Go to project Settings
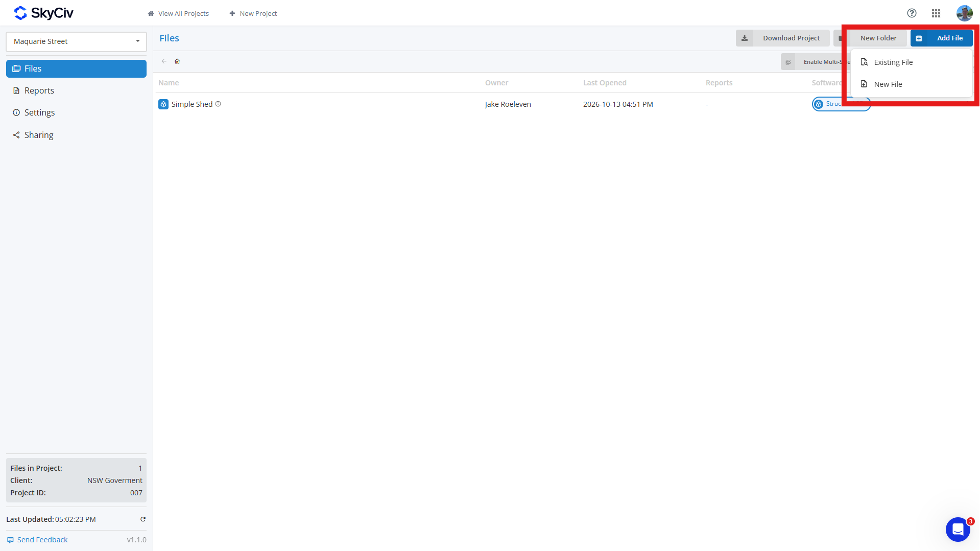Screen dimensions: 980x551 pyautogui.click(x=76, y=112)
